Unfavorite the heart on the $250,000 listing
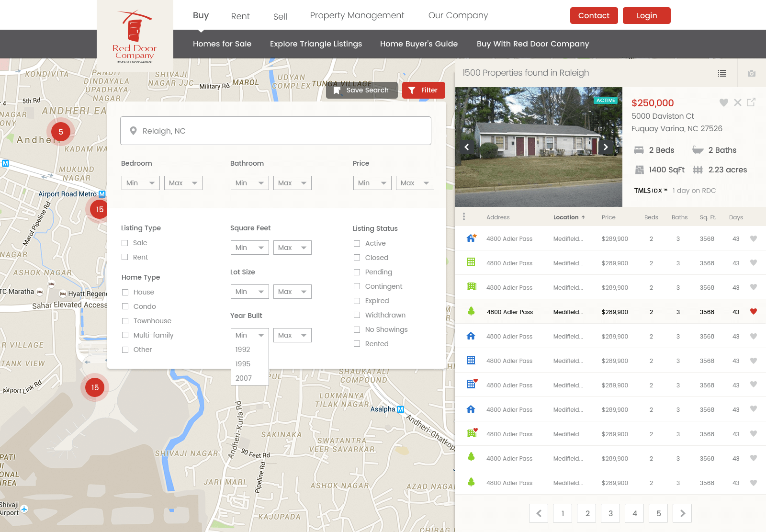The image size is (766, 532). [x=723, y=102]
